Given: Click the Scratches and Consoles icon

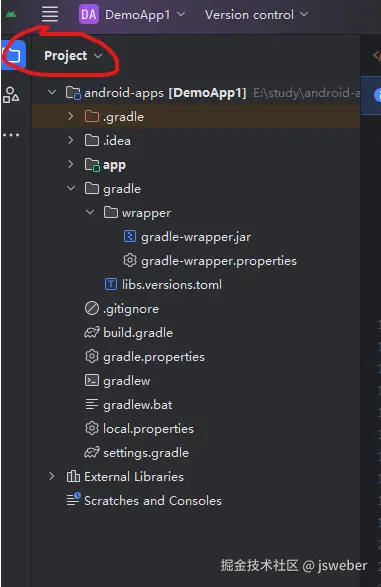Looking at the screenshot, I should [73, 499].
